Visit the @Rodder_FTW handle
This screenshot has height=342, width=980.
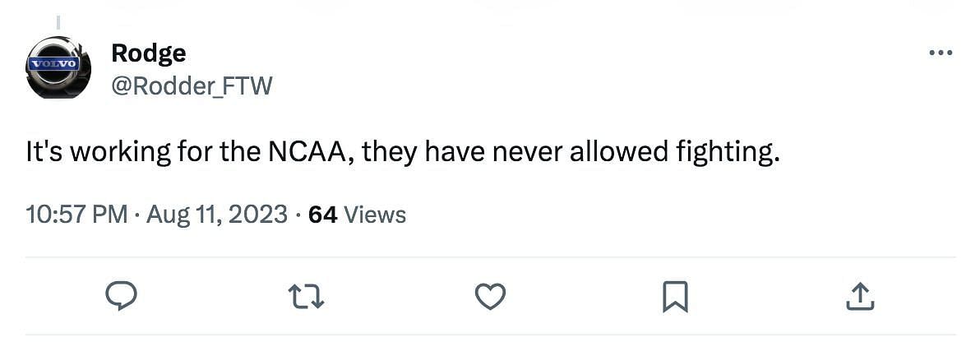[x=191, y=85]
